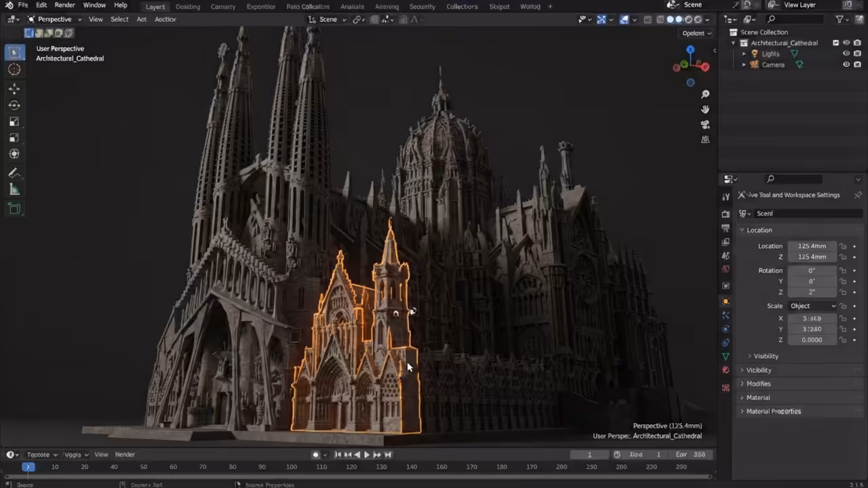The image size is (868, 488).
Task: Click the timeline current frame marker
Action: [28, 466]
